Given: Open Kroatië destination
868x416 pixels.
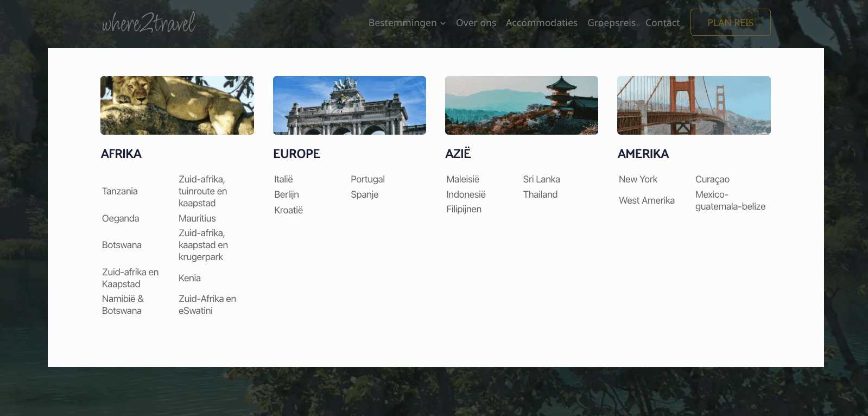Looking at the screenshot, I should pos(288,210).
